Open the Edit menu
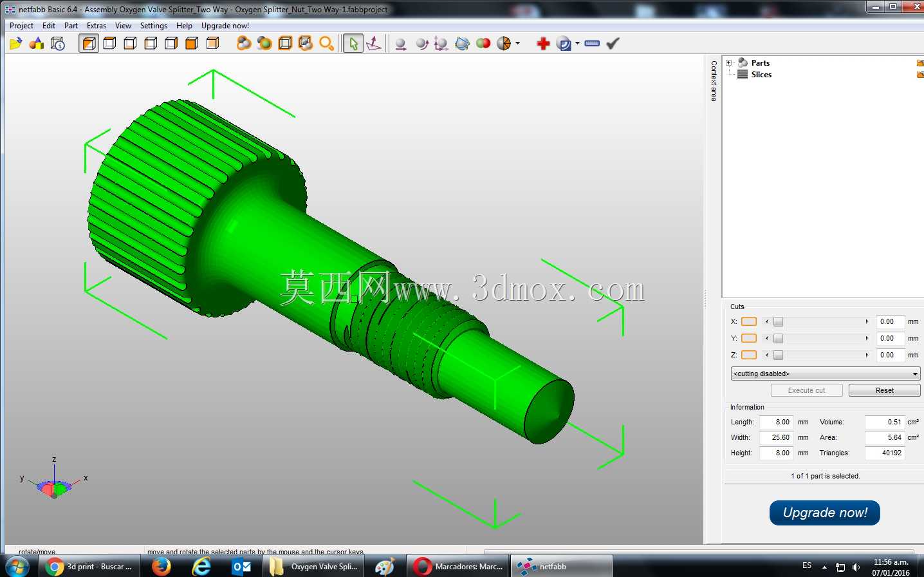This screenshot has width=924, height=577. click(49, 26)
